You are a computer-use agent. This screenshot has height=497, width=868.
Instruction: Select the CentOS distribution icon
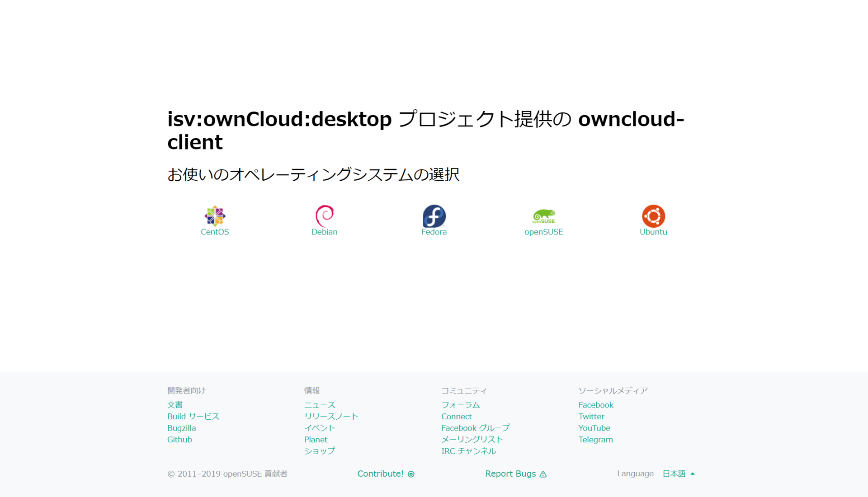tap(215, 216)
